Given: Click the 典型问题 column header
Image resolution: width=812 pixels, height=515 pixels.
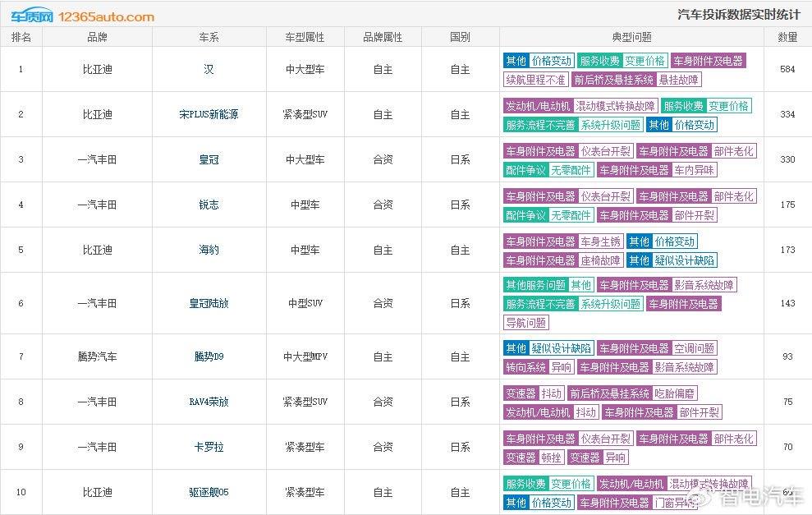Looking at the screenshot, I should (x=632, y=37).
